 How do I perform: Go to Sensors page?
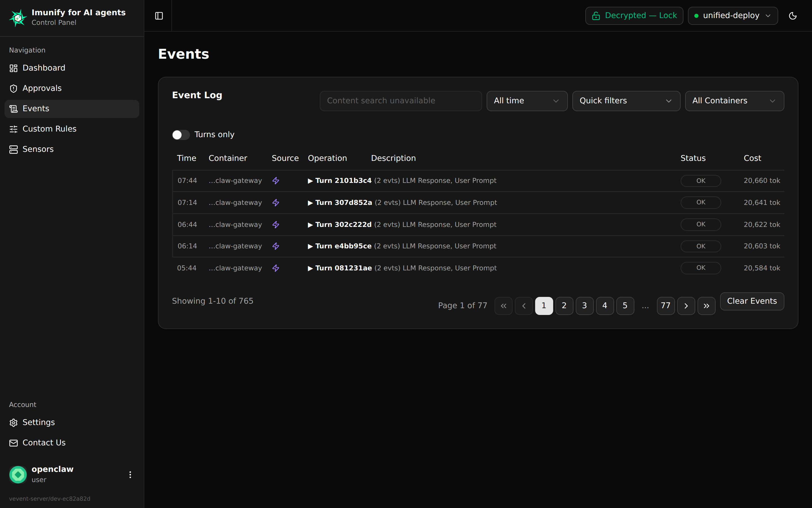tap(72, 149)
